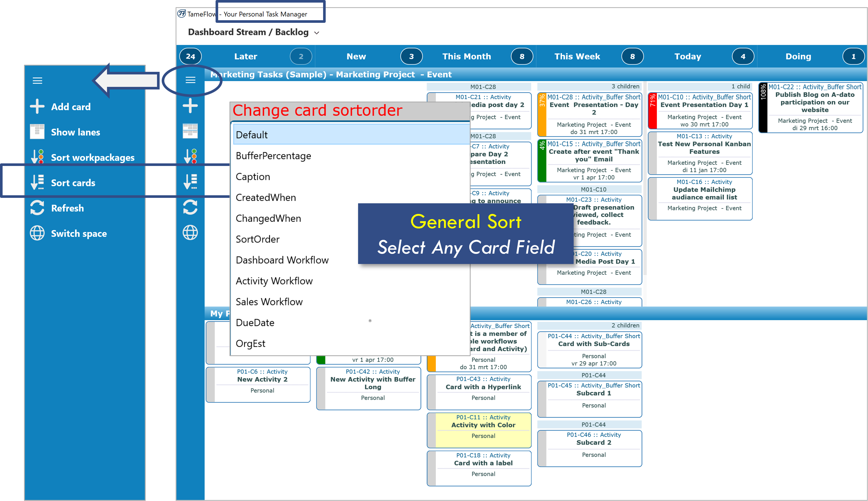Click the New column count badge 3
The image size is (868, 501).
click(411, 57)
